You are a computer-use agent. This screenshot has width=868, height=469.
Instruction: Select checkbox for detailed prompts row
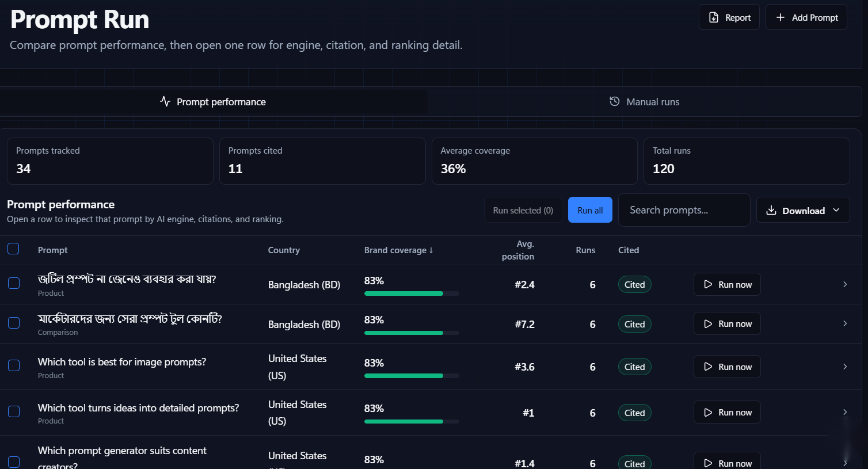click(14, 411)
